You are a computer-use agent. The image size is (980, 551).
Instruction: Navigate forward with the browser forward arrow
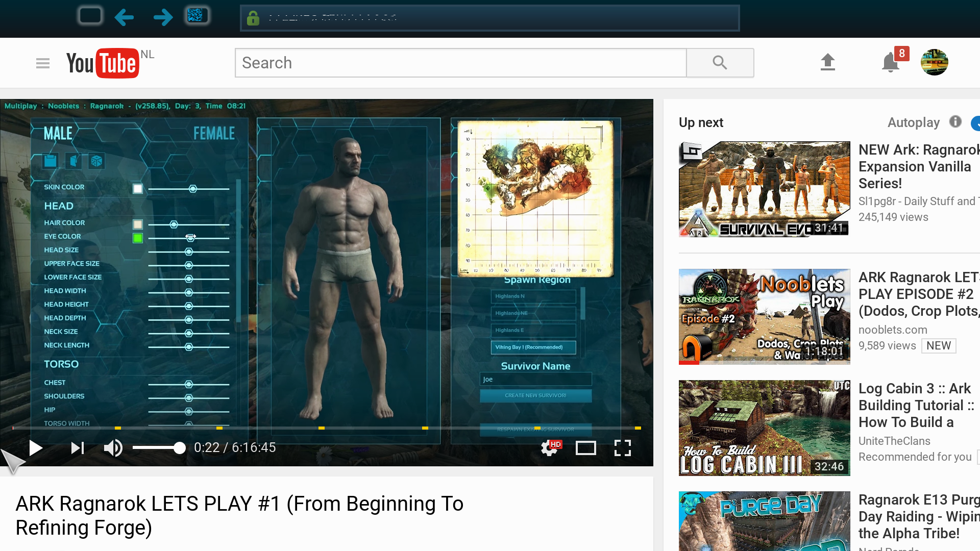[163, 17]
